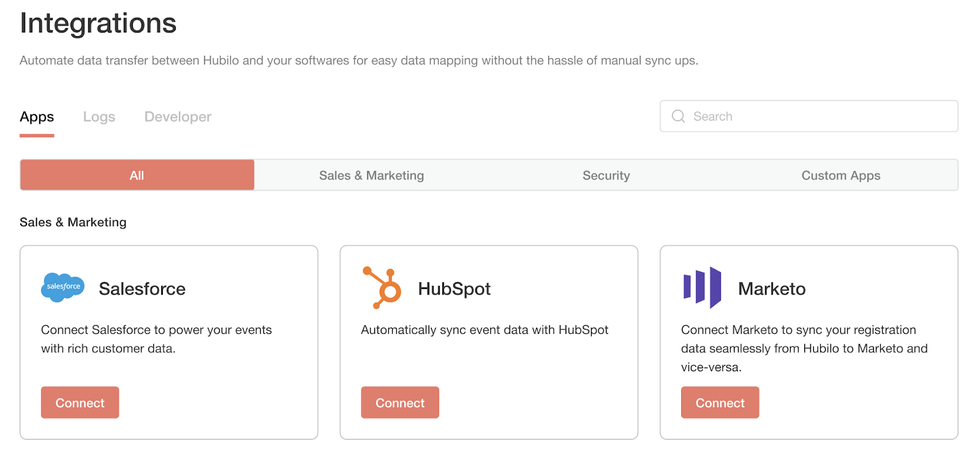Click 'Automatically sync event data with HubSpot' text
The image size is (980, 460).
(484, 330)
